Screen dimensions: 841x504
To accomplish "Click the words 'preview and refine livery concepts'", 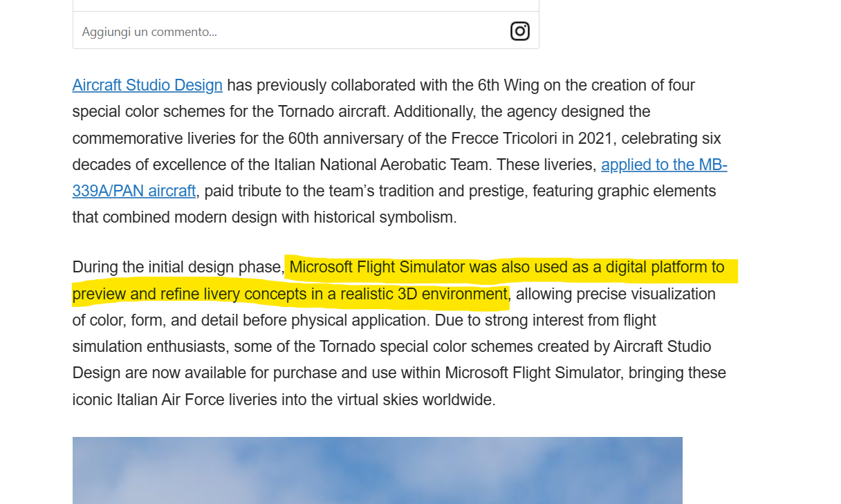I will pos(190,294).
